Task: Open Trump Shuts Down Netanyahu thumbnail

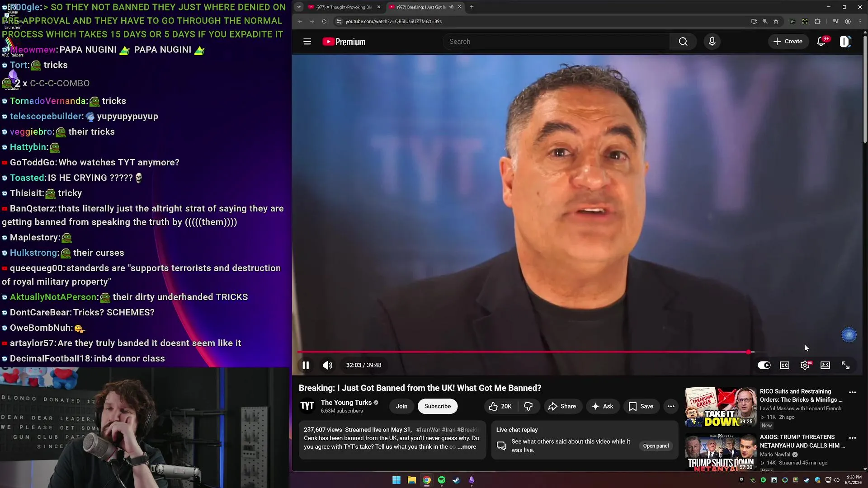Action: tap(721, 452)
